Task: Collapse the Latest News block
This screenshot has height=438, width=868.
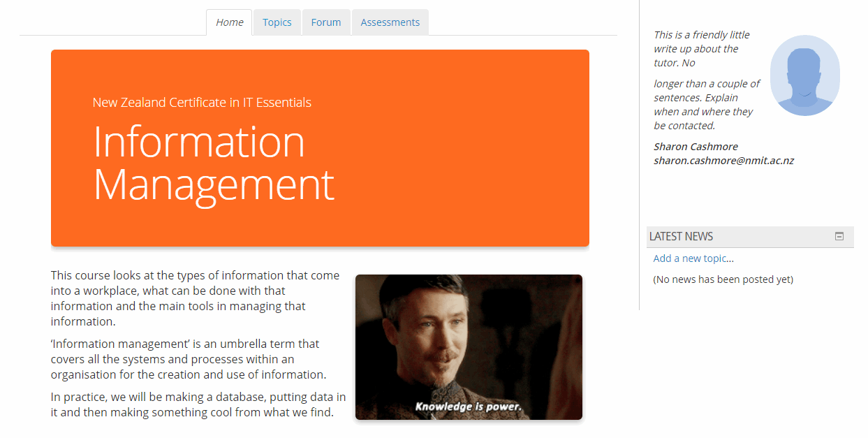Action: (x=838, y=236)
